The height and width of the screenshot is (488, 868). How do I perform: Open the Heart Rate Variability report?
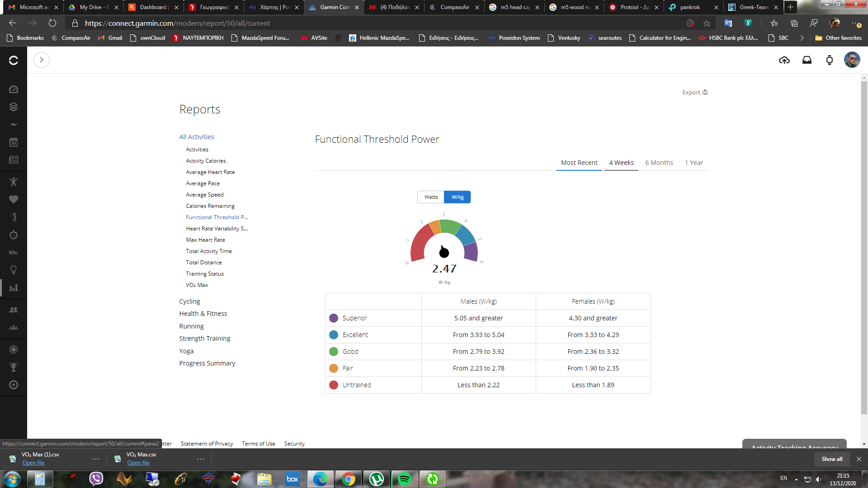click(217, 229)
